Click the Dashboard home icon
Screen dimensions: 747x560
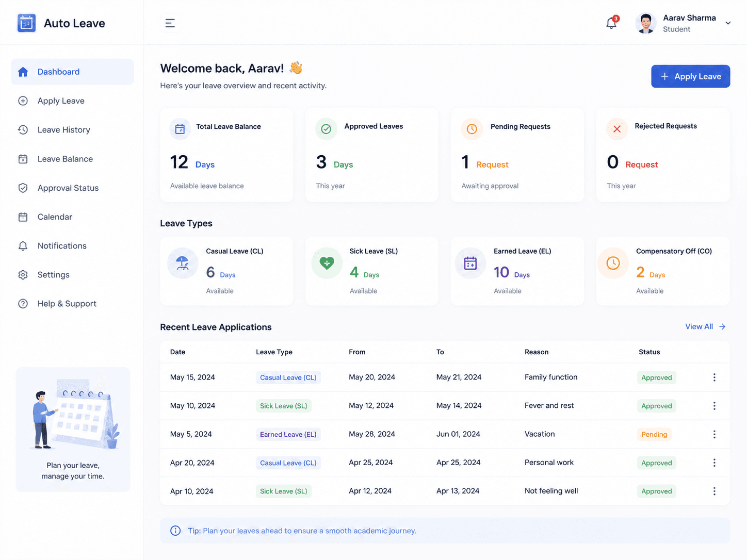click(x=23, y=72)
